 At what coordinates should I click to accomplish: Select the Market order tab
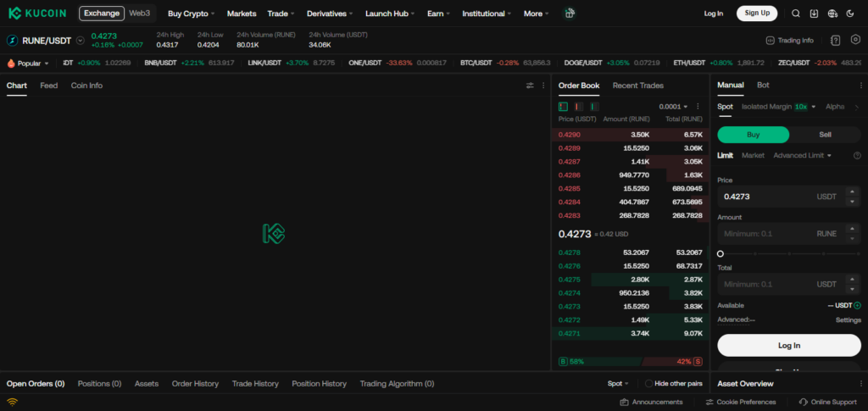[x=753, y=155]
